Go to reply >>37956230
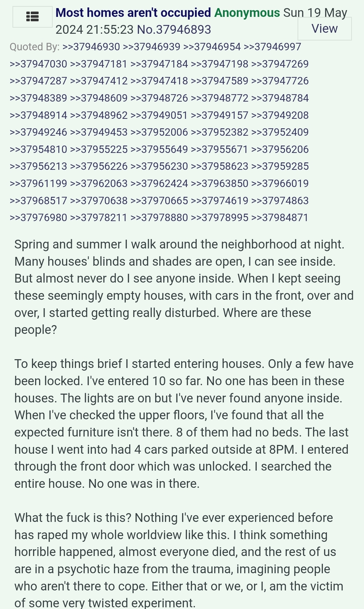Screen dimensions: 364x609 pyautogui.click(x=159, y=166)
